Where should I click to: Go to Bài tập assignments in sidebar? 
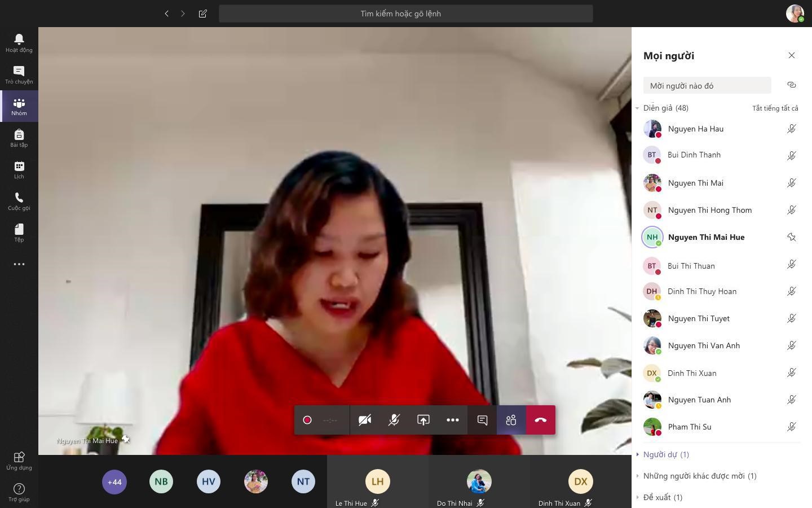(x=19, y=138)
